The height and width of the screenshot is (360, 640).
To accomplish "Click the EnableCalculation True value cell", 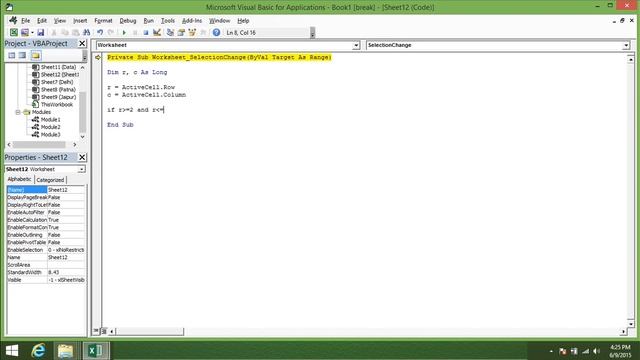I will pos(66,220).
